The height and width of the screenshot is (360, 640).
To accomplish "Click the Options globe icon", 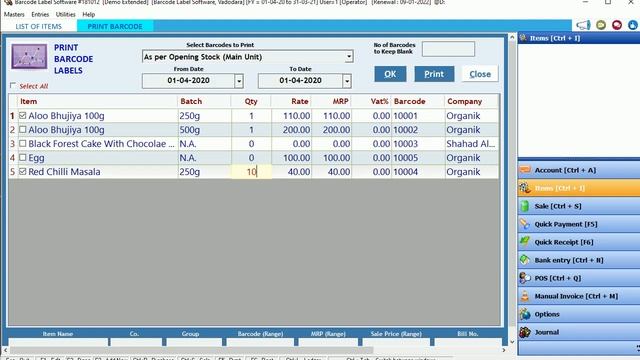I will [525, 314].
